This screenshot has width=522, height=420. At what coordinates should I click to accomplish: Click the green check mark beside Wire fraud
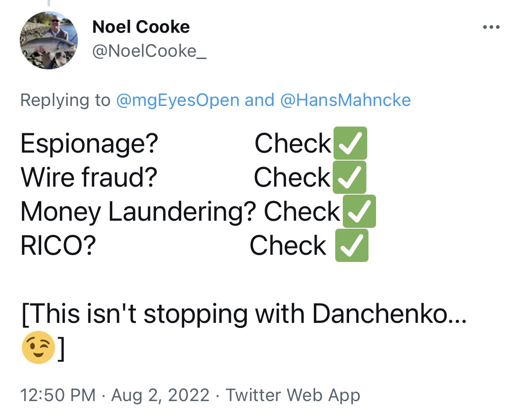coord(349,177)
